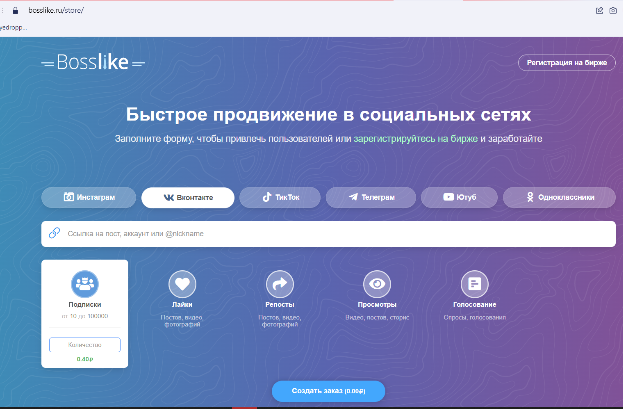This screenshot has height=410, width=624.
Task: Focus the post link input field
Action: pos(328,234)
